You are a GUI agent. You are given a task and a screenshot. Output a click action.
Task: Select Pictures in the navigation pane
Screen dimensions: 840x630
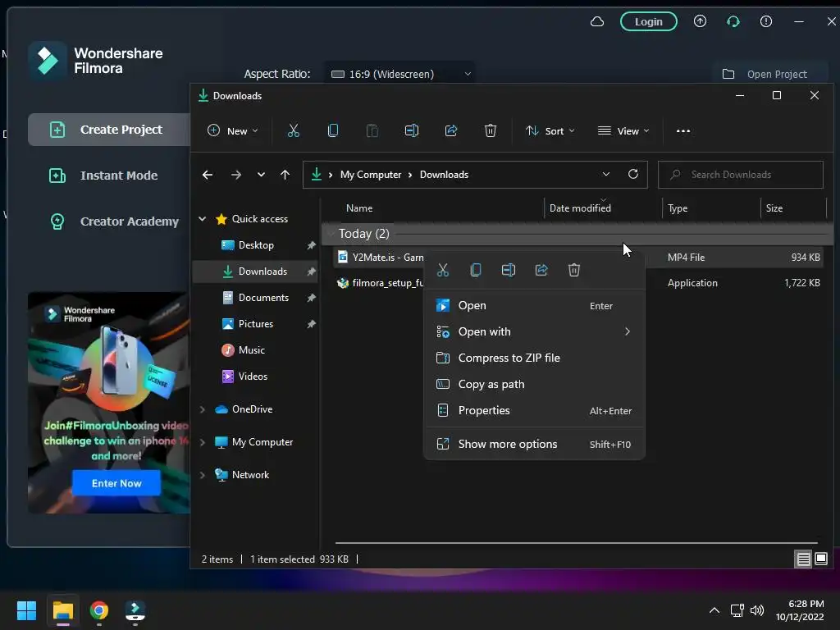(256, 323)
